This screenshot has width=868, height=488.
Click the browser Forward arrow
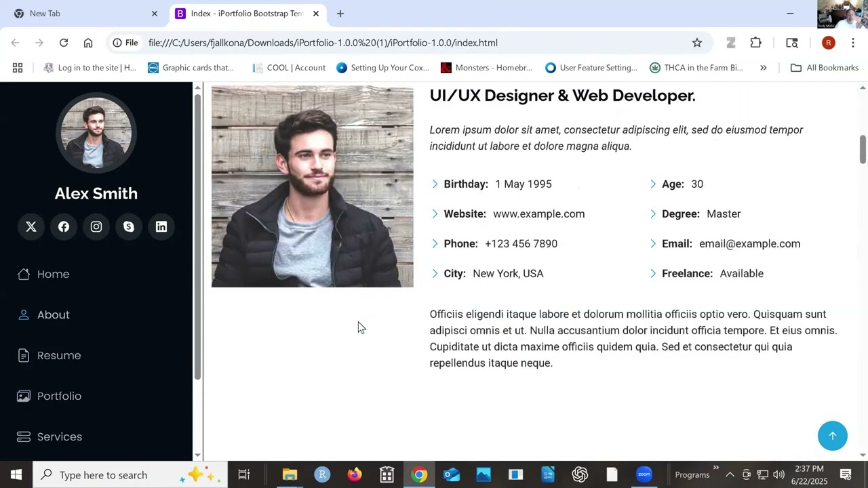(x=39, y=43)
